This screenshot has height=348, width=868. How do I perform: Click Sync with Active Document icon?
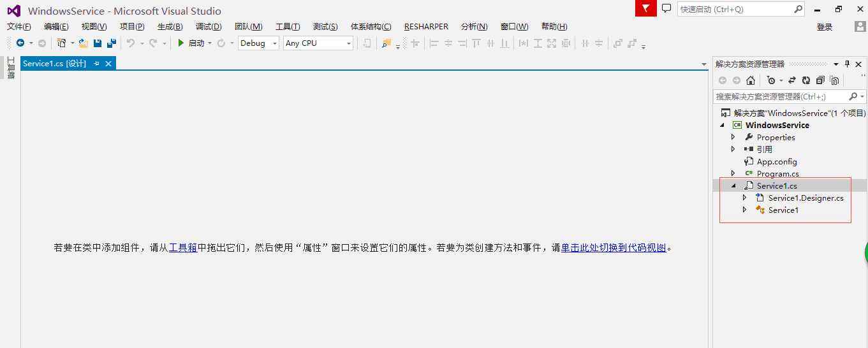tap(792, 80)
